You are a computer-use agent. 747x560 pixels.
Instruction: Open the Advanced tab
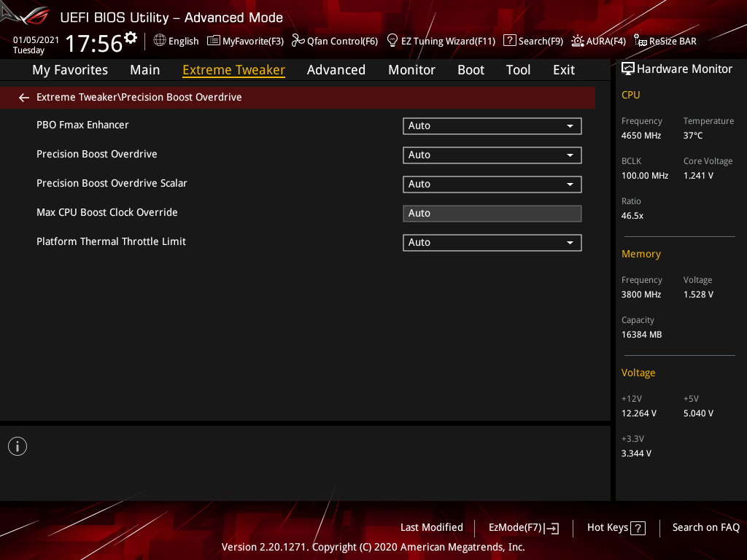[336, 70]
